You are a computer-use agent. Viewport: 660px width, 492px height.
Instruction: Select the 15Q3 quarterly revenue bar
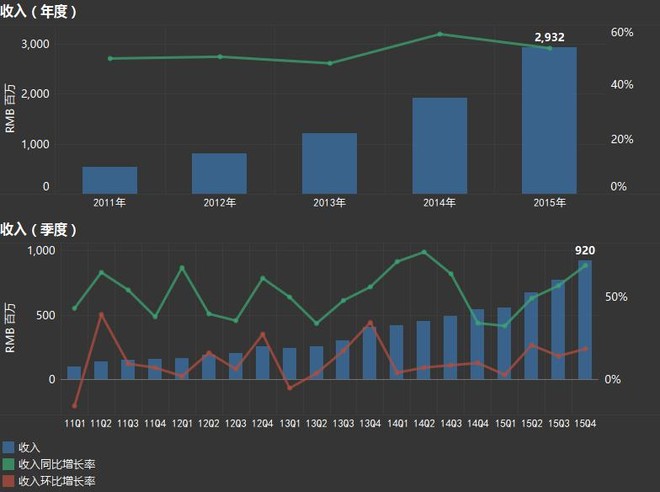click(558, 330)
